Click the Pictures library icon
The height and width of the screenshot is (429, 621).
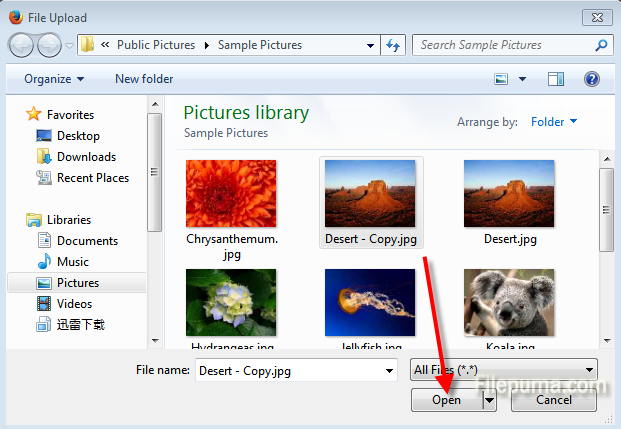[44, 283]
